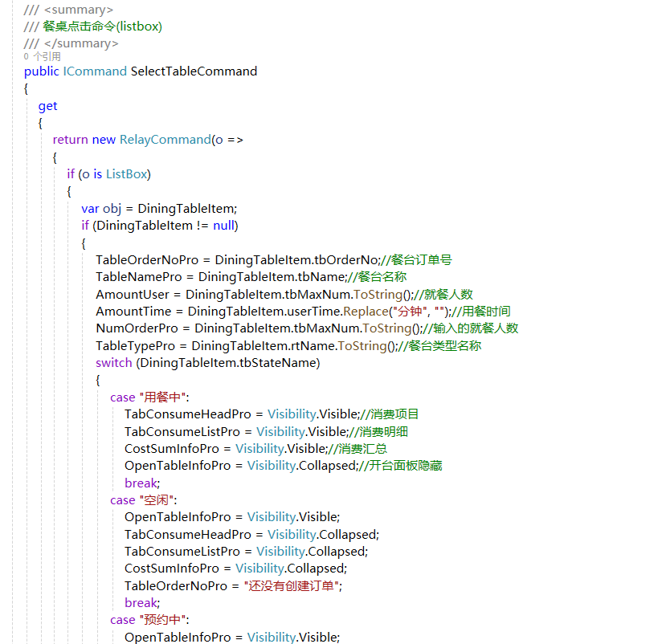This screenshot has height=644, width=662.
Task: Click the break statement in the 用餐中 case
Action: (142, 483)
